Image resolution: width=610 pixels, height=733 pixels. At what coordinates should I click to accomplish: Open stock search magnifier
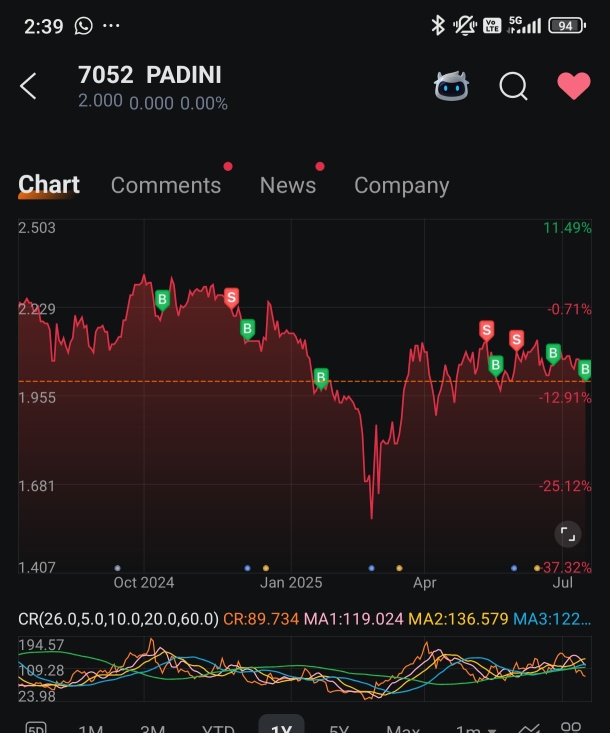coord(513,86)
